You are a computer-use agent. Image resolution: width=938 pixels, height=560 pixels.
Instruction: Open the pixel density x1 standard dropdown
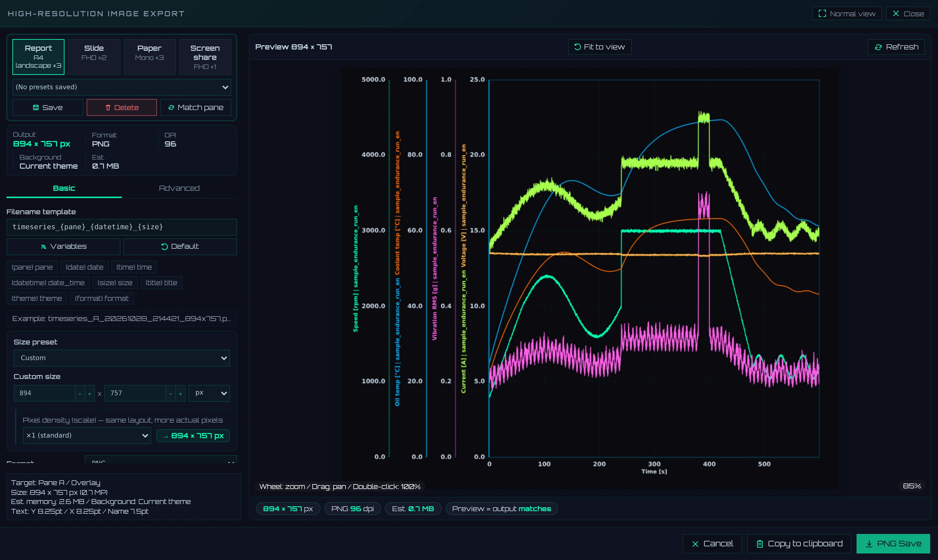(87, 436)
